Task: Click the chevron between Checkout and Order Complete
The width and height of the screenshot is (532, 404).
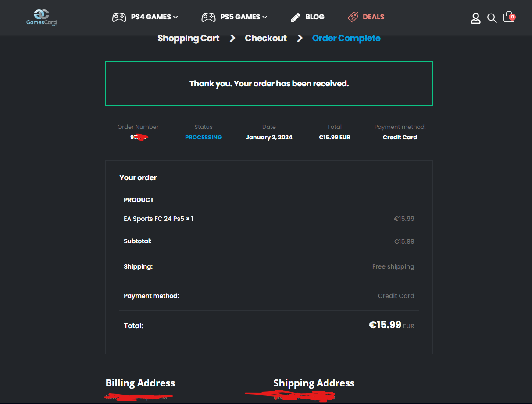Action: pos(300,39)
